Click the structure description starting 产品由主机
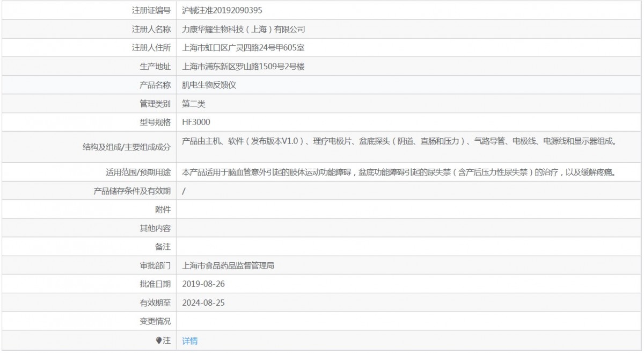The width and height of the screenshot is (644, 353). pos(399,141)
